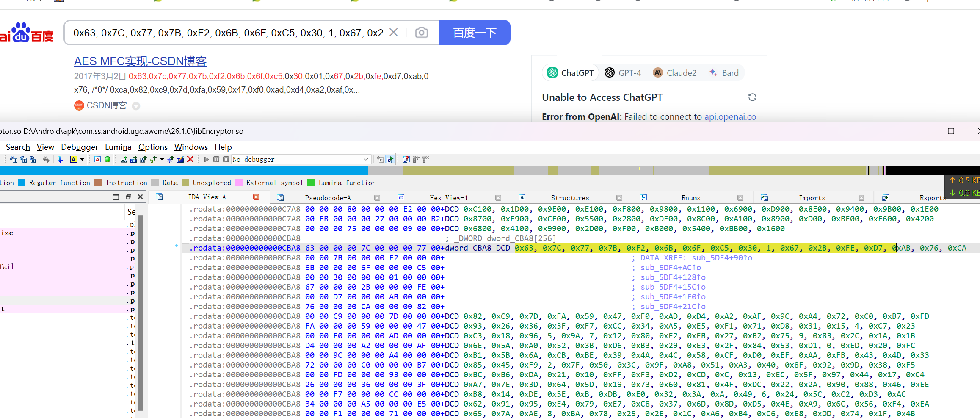
Task: Open the View menu in IDA
Action: [45, 147]
